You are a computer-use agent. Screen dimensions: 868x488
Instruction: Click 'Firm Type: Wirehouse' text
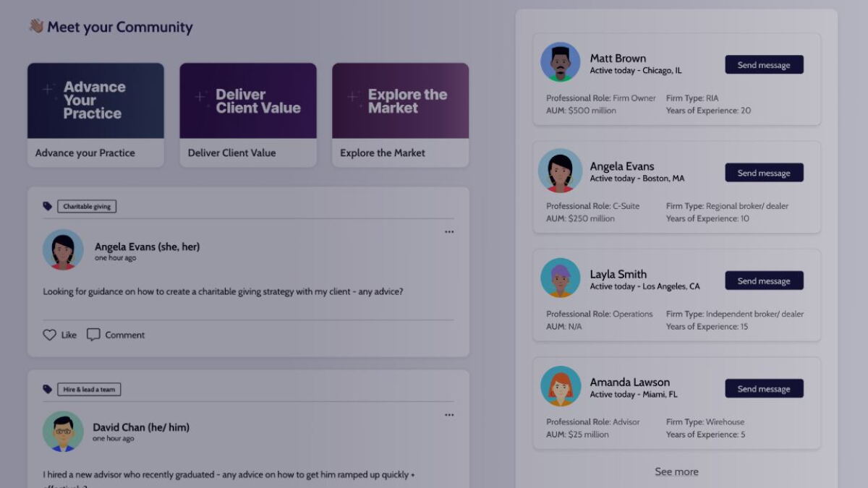705,421
